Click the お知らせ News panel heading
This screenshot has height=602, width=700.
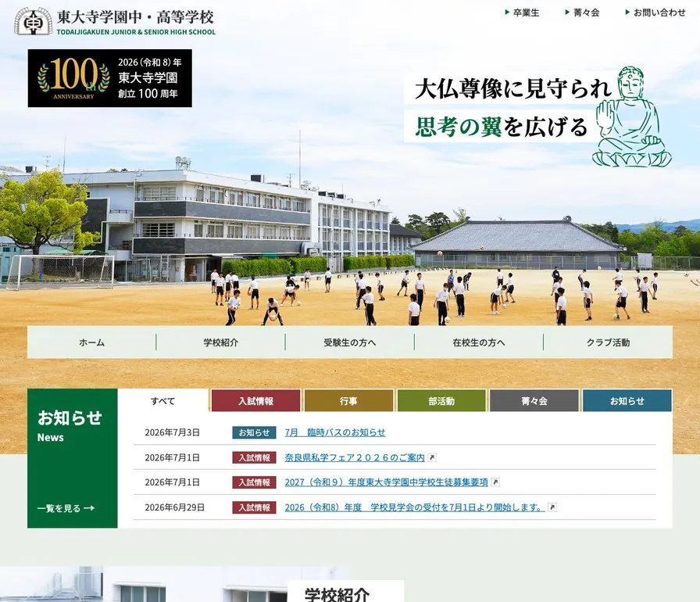(x=70, y=425)
